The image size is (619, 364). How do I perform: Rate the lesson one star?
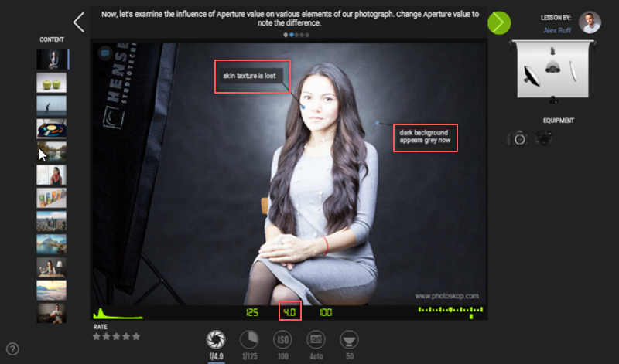pos(96,336)
